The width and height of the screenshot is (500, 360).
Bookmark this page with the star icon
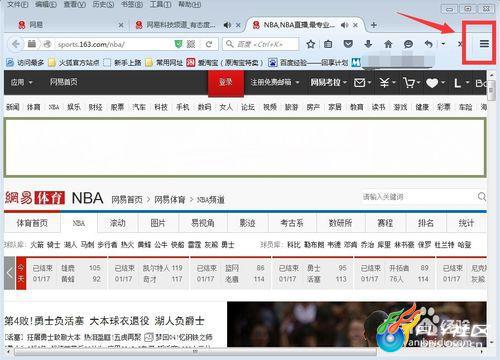click(310, 44)
